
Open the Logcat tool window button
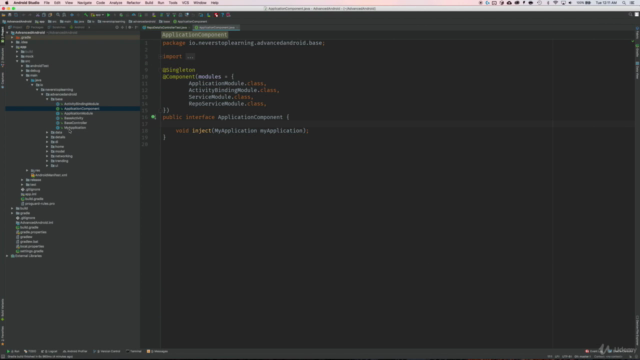[x=49, y=351]
